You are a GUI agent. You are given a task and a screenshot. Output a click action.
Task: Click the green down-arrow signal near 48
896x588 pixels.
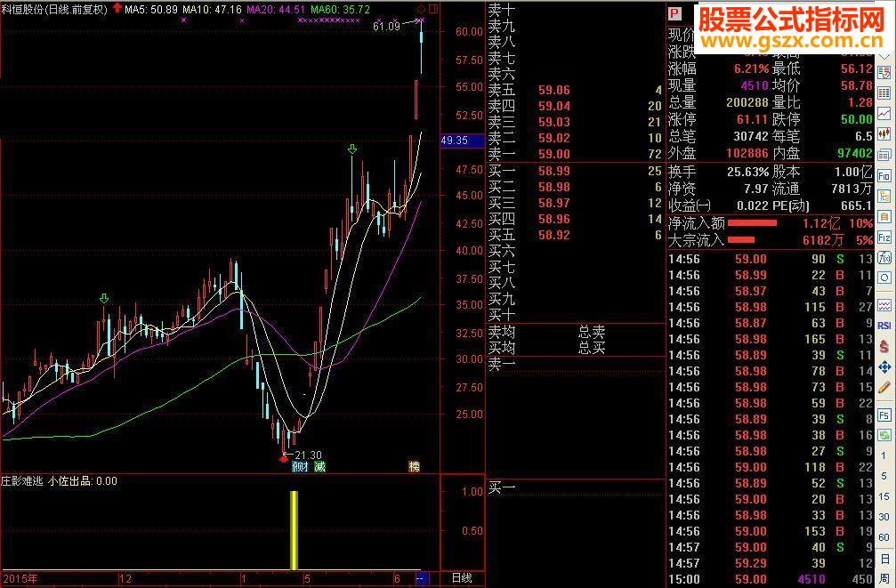point(352,149)
